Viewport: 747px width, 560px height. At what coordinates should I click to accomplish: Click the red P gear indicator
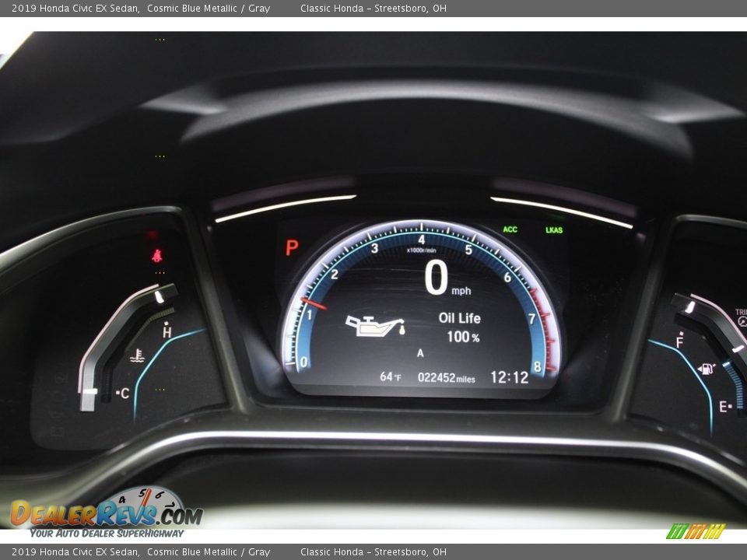click(292, 247)
